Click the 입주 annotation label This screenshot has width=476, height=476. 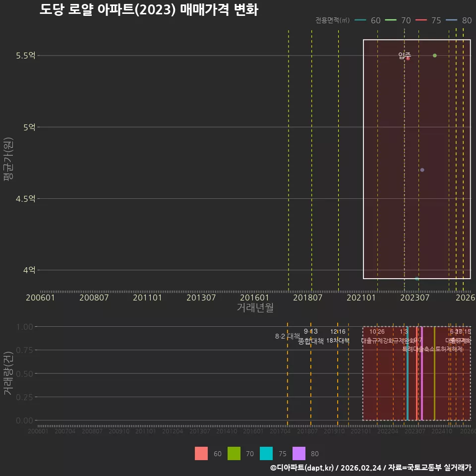[x=405, y=55]
